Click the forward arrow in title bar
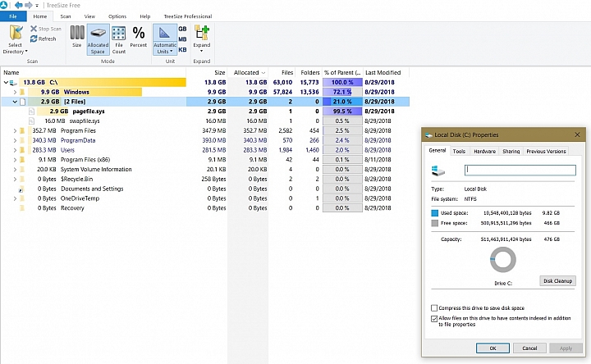This screenshot has width=591, height=364. (28, 5)
